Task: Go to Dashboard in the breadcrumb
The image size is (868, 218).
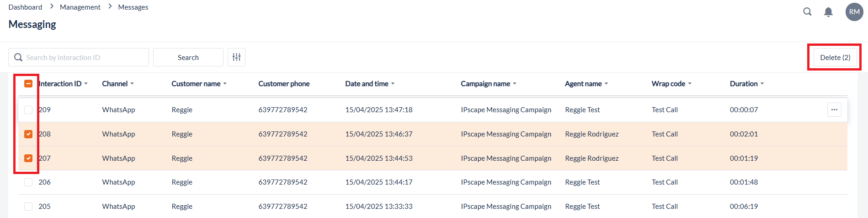Action: click(x=25, y=7)
